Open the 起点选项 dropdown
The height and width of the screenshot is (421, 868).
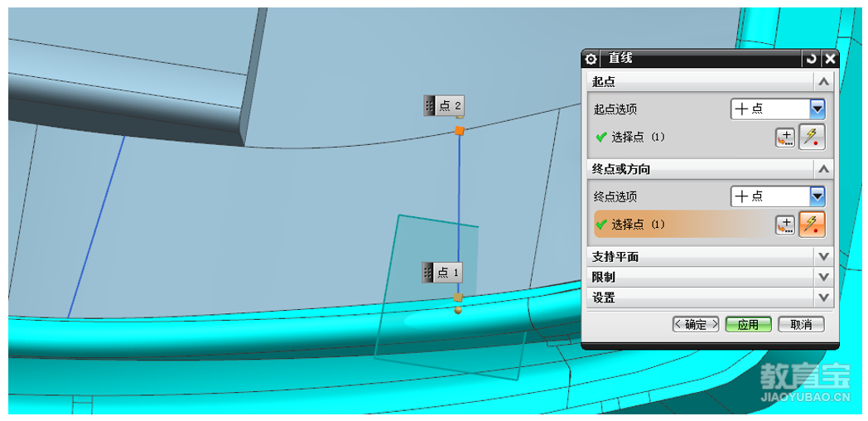(817, 109)
